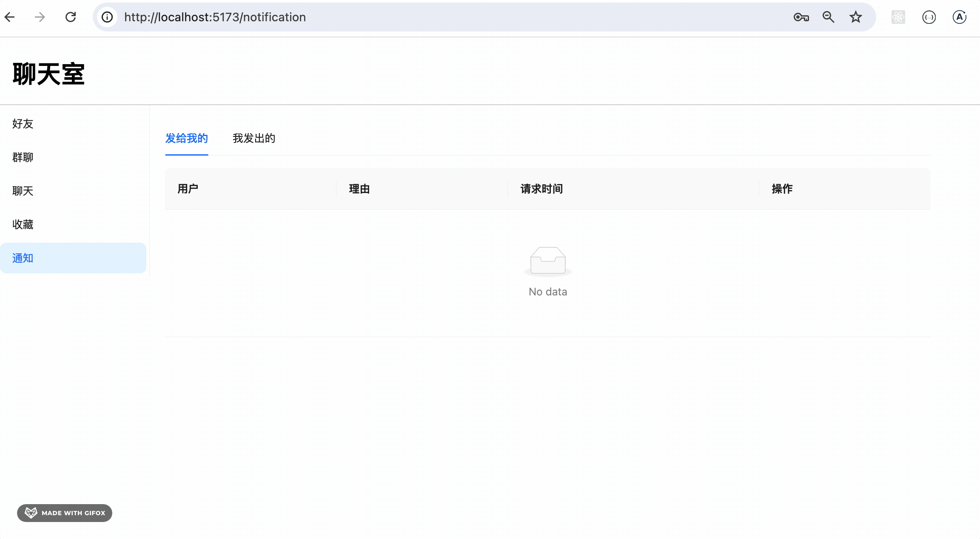Select 通知 in the sidebar menu

pos(23,258)
